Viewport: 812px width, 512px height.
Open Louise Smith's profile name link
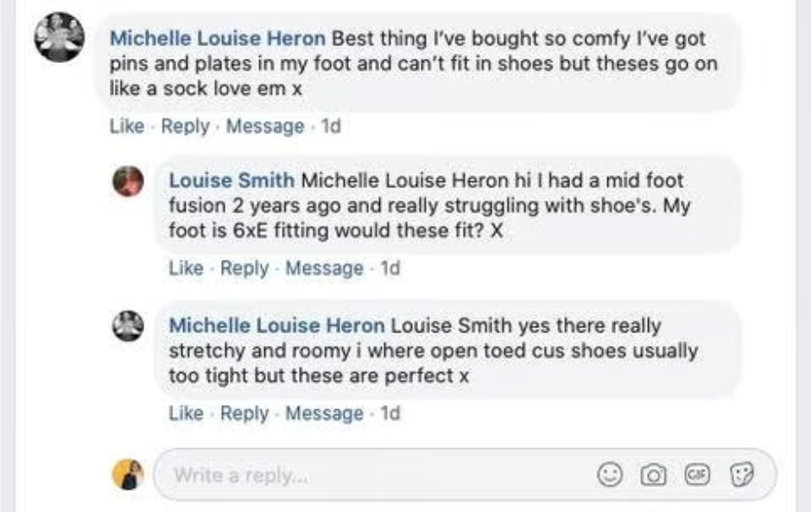click(232, 180)
